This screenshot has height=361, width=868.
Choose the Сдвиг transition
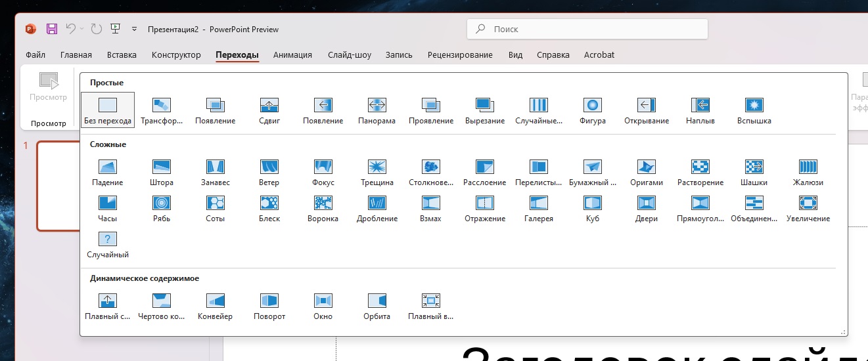tap(269, 110)
